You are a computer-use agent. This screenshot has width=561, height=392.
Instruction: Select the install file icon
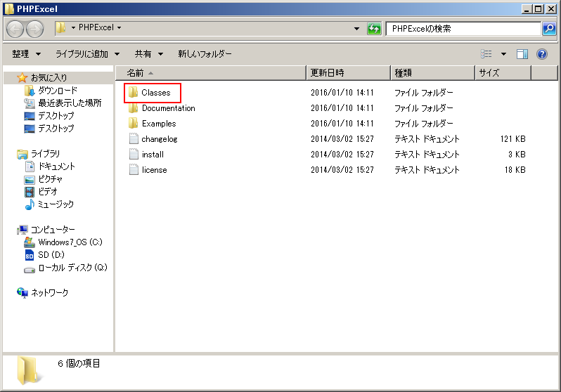click(x=134, y=154)
